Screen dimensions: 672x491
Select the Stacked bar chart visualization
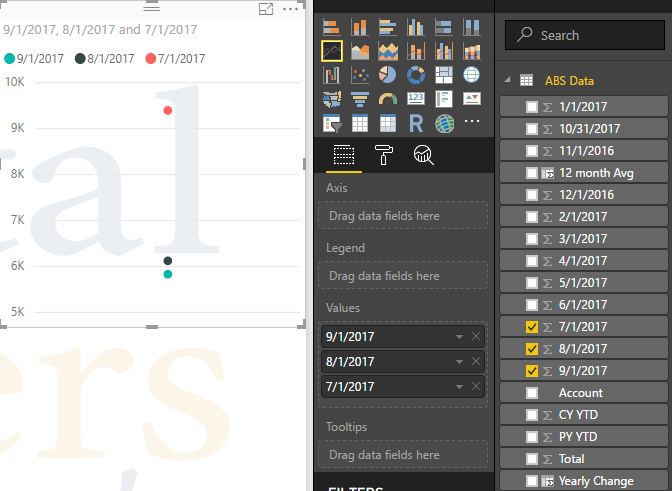332,27
